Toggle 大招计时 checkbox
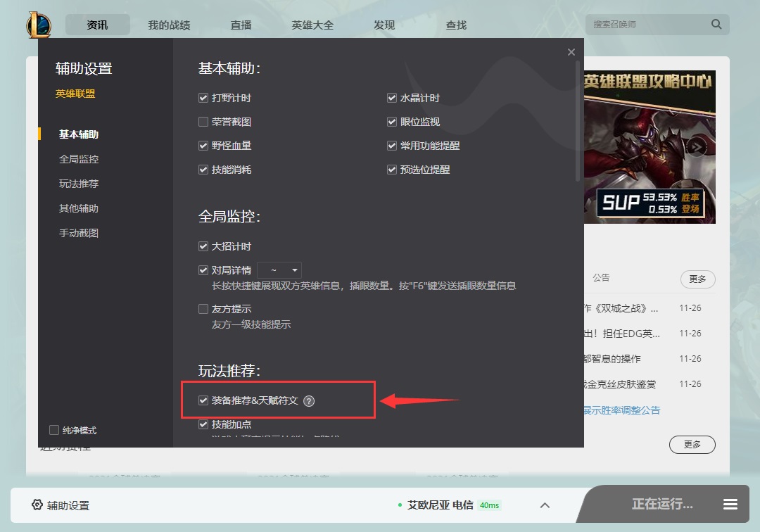The height and width of the screenshot is (532, 760). pos(203,246)
